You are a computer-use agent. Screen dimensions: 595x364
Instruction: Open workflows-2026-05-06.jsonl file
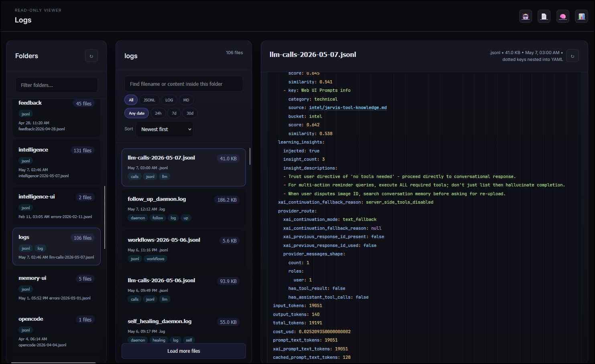[184, 249]
